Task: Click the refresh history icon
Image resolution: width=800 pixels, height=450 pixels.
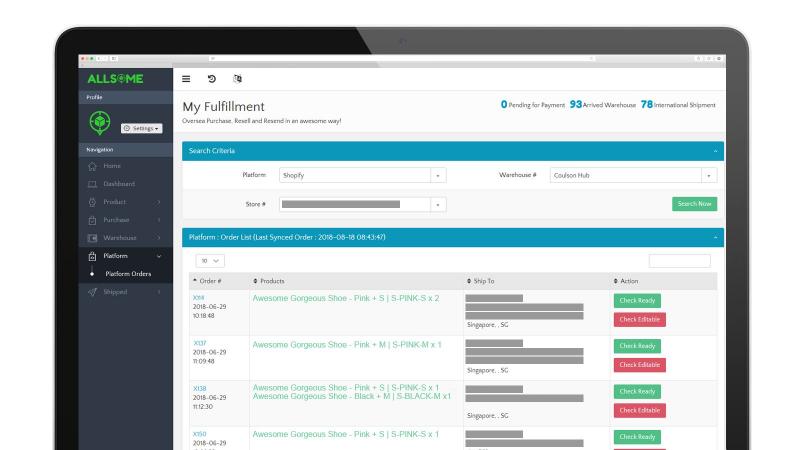Action: click(212, 79)
